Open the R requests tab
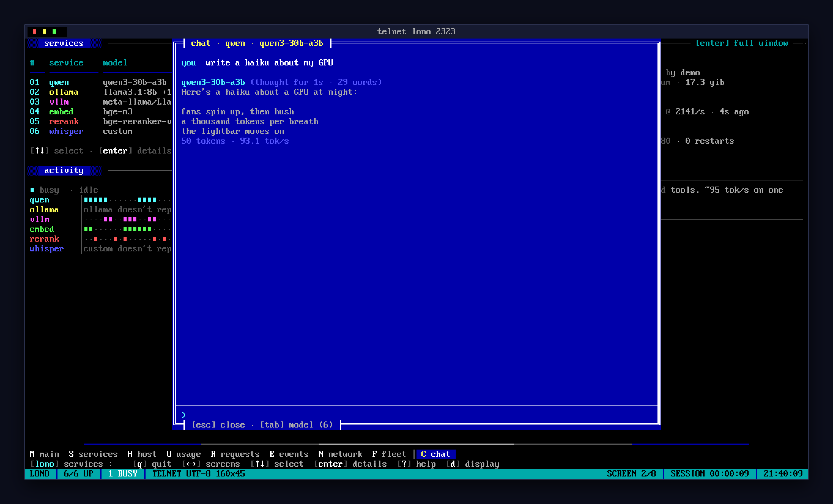Image resolution: width=833 pixels, height=504 pixels. (x=235, y=454)
